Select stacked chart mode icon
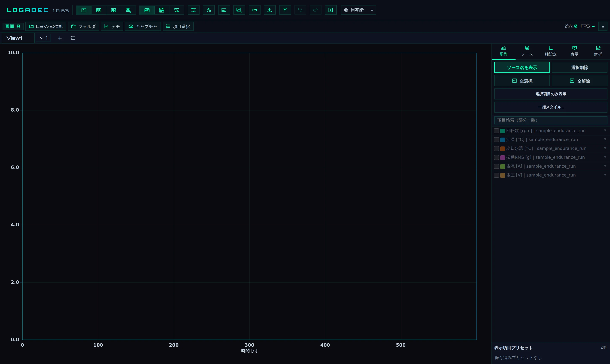The height and width of the screenshot is (364, 610). point(162,10)
